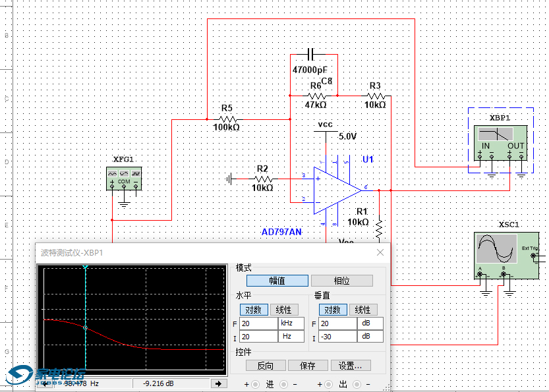Switch to 相位 phase mode

341,281
